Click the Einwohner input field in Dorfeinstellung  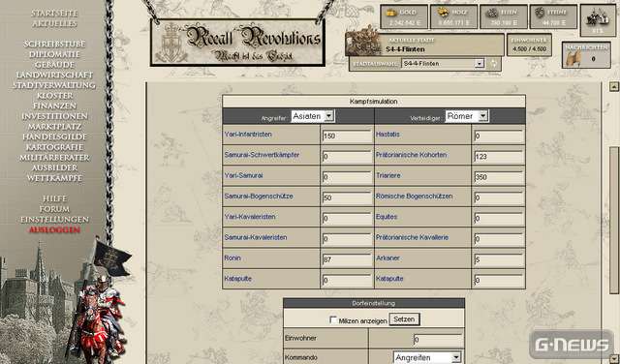tap(438, 340)
